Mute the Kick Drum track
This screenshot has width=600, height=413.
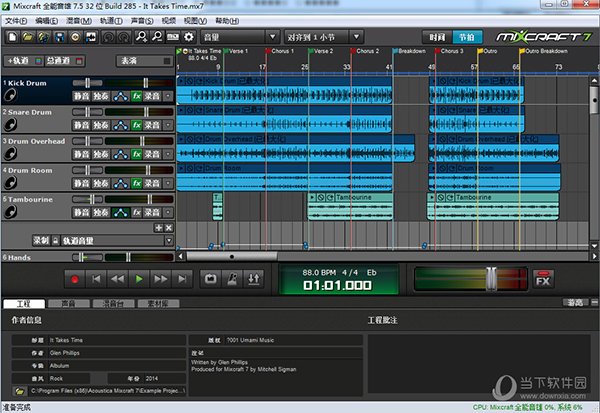point(82,96)
